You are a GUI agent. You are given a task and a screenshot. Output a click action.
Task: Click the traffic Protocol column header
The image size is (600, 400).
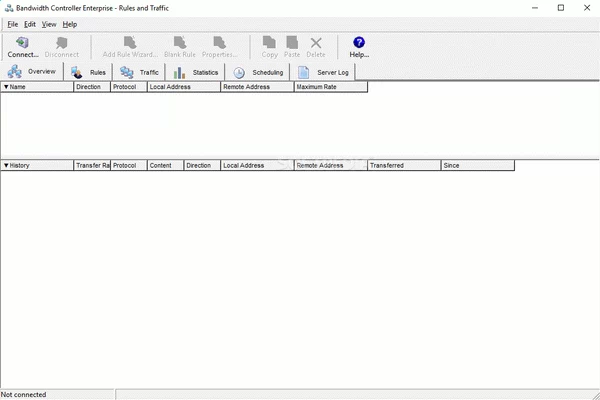[x=129, y=165]
